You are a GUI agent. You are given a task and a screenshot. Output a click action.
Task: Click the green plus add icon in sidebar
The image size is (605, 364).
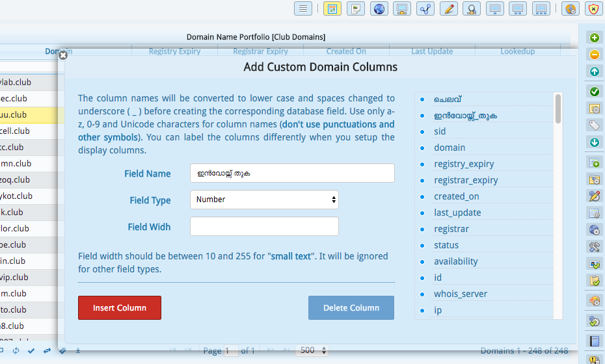594,38
